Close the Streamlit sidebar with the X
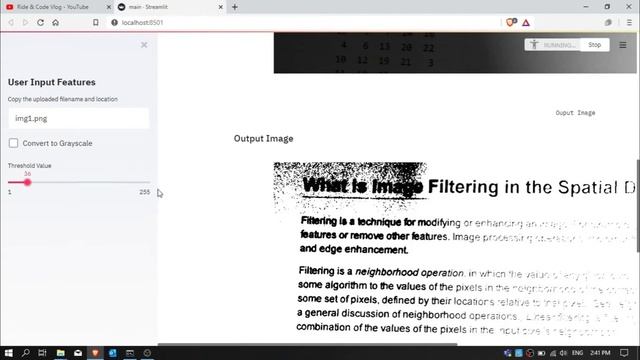The height and width of the screenshot is (360, 640). 144,45
